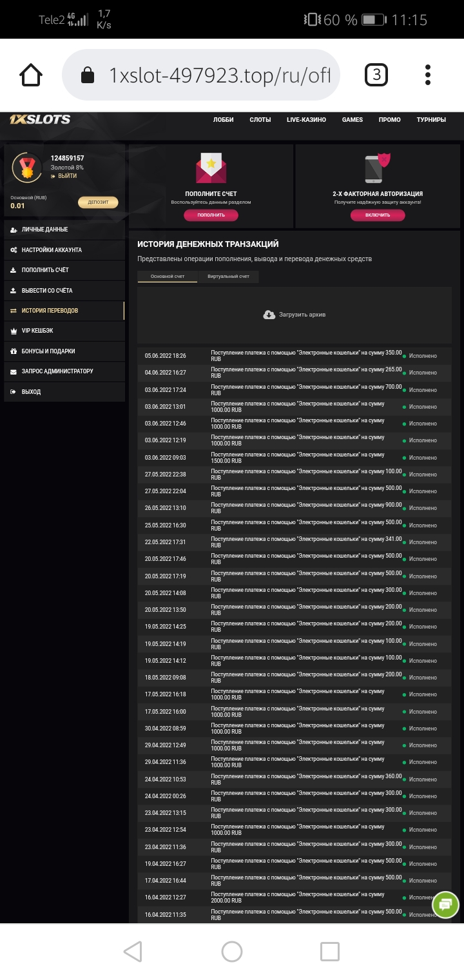This screenshot has height=980, width=464.
Task: Click the envelope icon beside Запрос администратору
Action: pyautogui.click(x=14, y=371)
